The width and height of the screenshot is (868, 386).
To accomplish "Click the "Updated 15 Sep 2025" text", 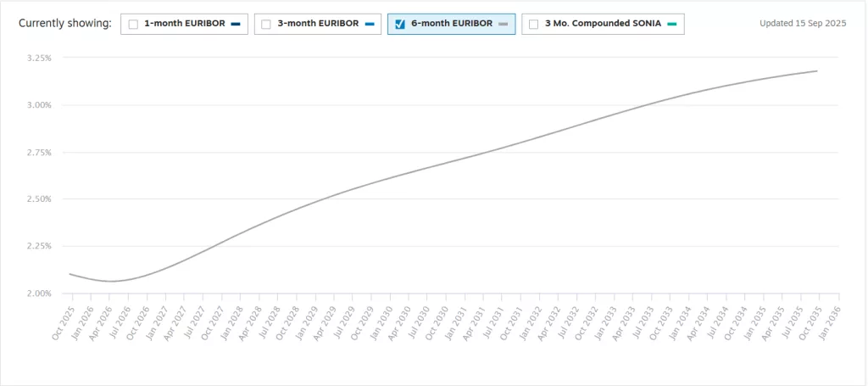I will (803, 24).
